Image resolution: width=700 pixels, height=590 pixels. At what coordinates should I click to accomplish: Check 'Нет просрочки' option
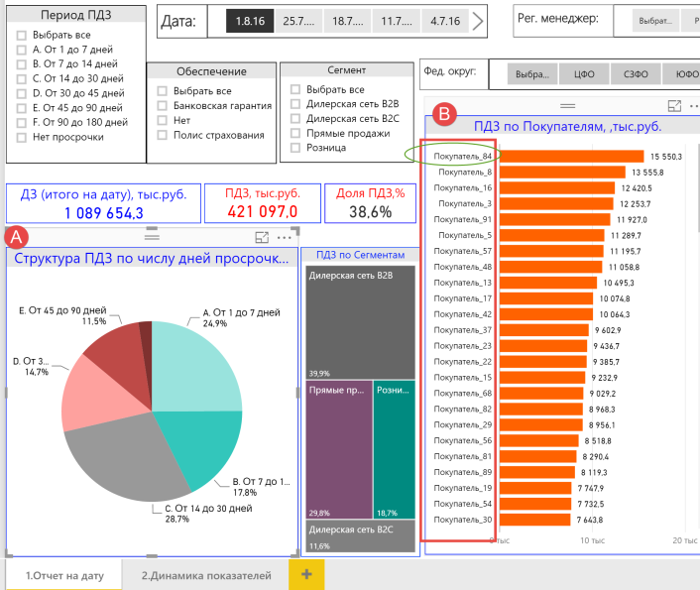coord(21,138)
